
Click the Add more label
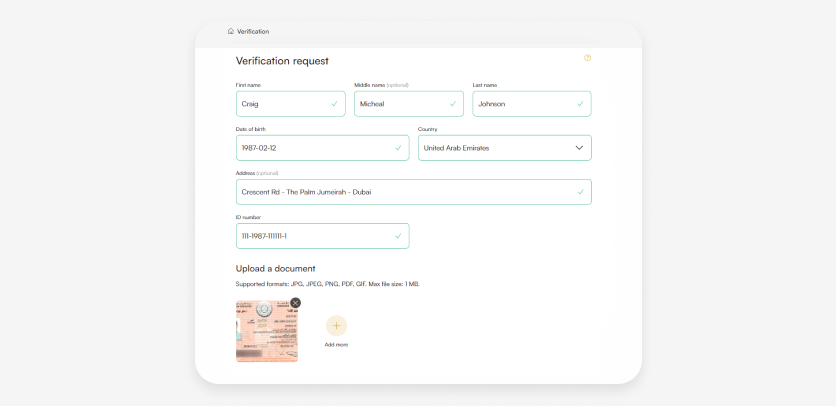point(336,344)
